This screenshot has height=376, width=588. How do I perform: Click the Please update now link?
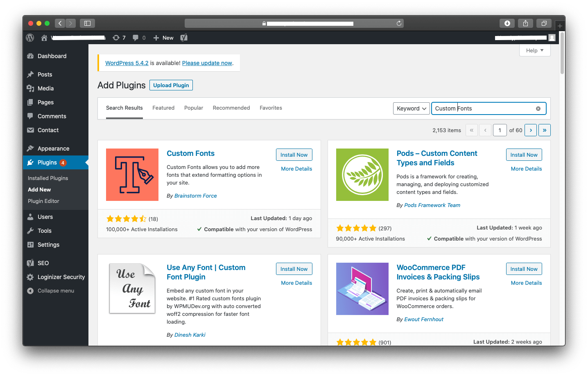click(207, 63)
